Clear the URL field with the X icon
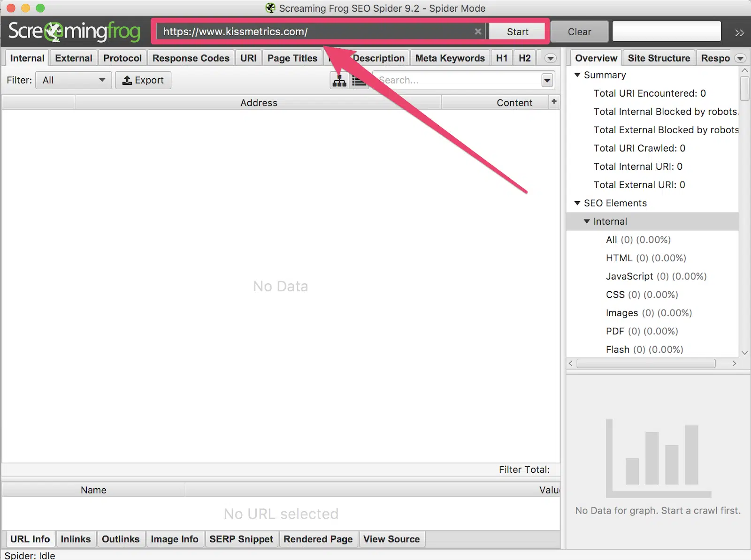 tap(478, 31)
